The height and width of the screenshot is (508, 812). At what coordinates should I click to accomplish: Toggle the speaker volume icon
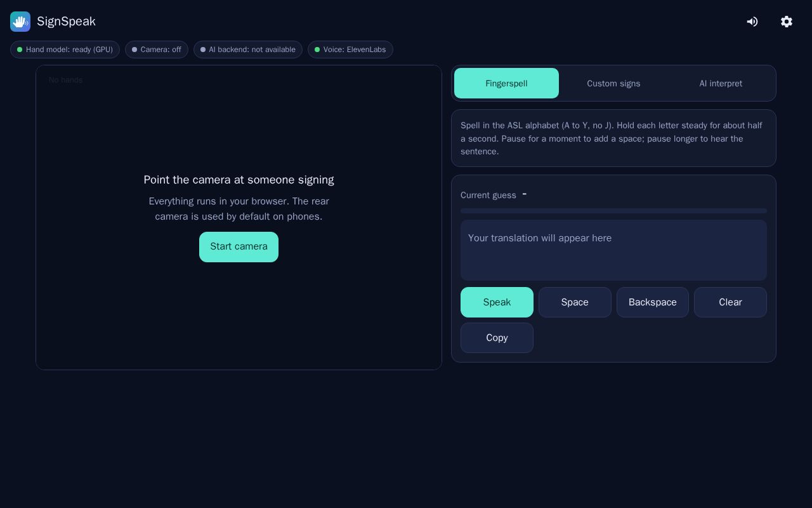[x=752, y=22]
